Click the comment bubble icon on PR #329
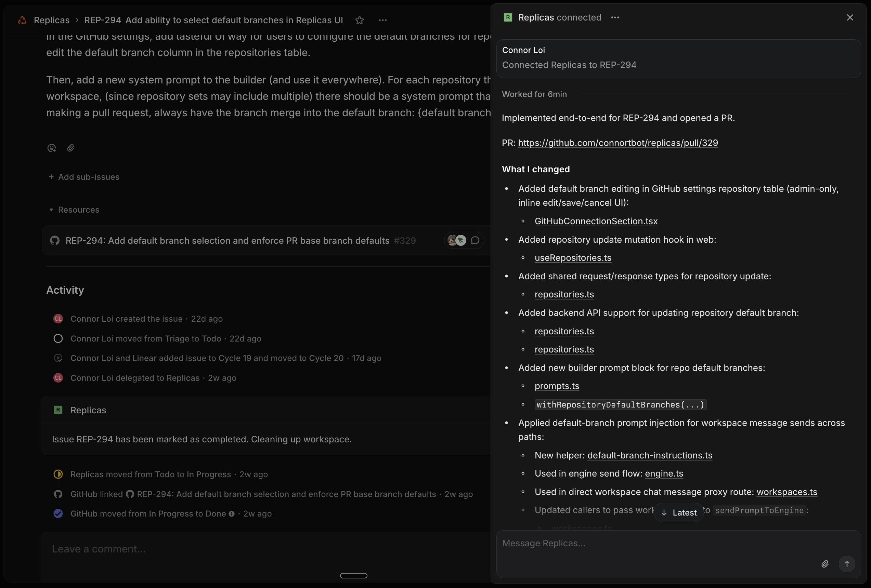 tap(475, 240)
